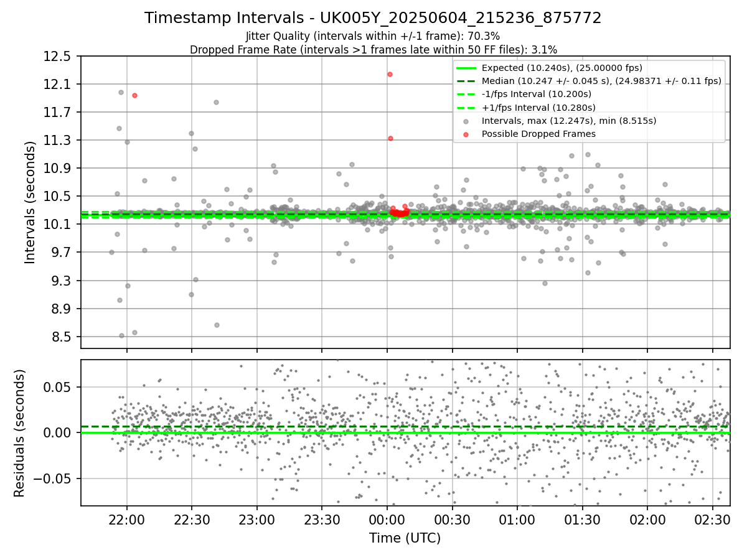
Task: Click the 01:00 time tick label
Action: coord(517,520)
